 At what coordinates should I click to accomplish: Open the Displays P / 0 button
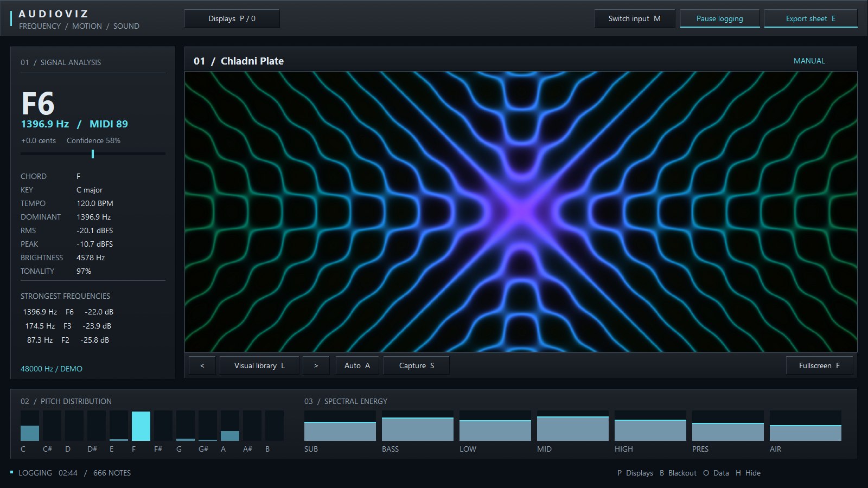(x=232, y=18)
